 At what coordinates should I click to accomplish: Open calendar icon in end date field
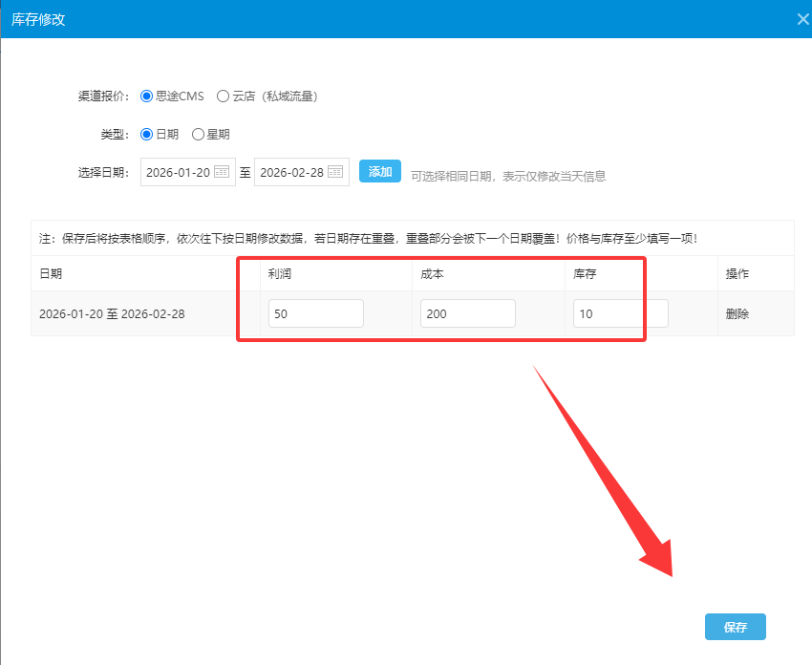(x=335, y=172)
